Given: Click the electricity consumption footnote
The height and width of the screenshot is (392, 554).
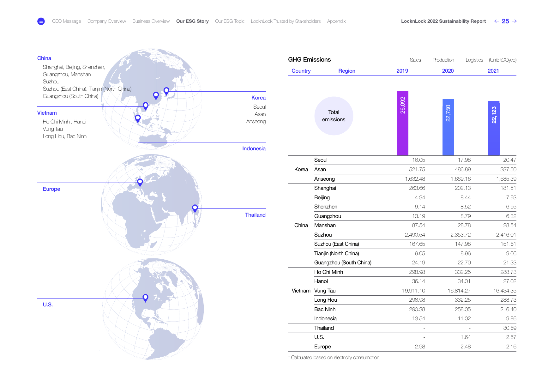Looking at the screenshot, I should point(334,357).
